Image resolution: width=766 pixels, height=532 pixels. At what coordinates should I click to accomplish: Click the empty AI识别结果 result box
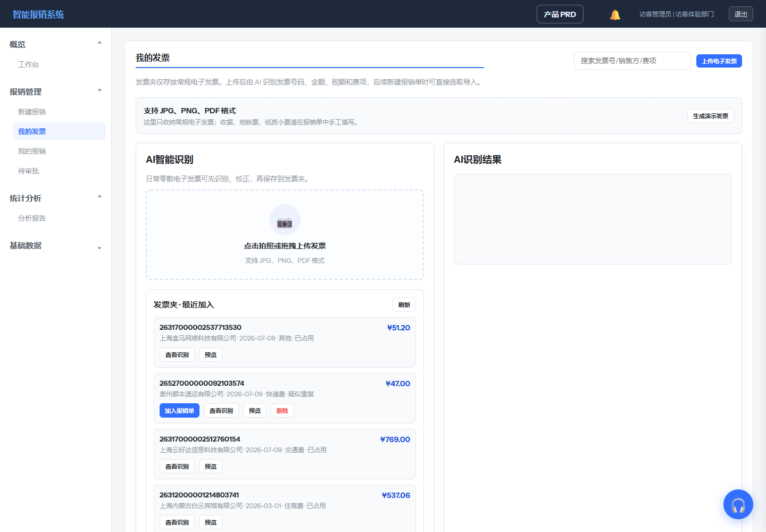tap(593, 219)
